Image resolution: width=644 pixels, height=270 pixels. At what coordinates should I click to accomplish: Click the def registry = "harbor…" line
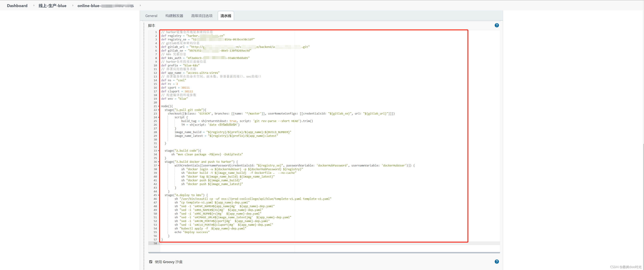pos(193,36)
